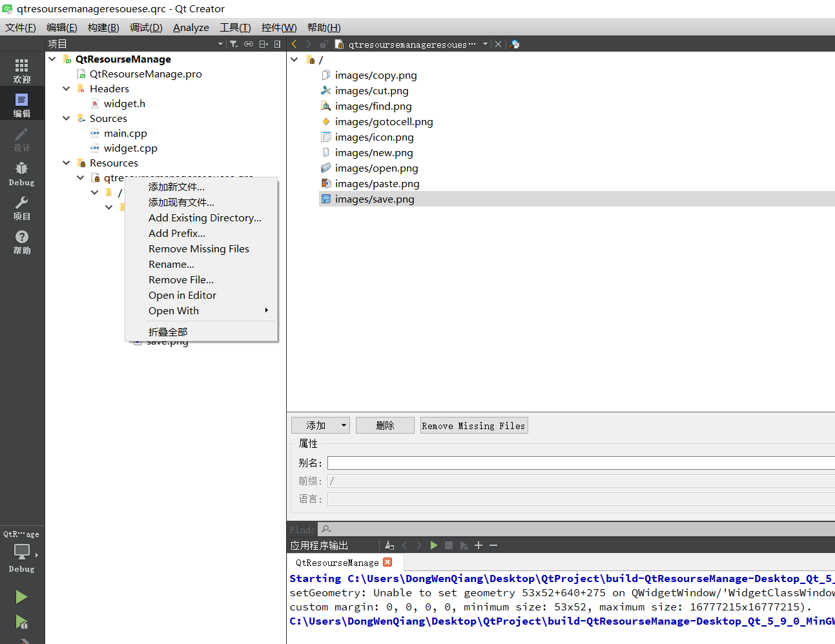Go to previous item in application output
This screenshot has width=835, height=644.
coord(405,545)
